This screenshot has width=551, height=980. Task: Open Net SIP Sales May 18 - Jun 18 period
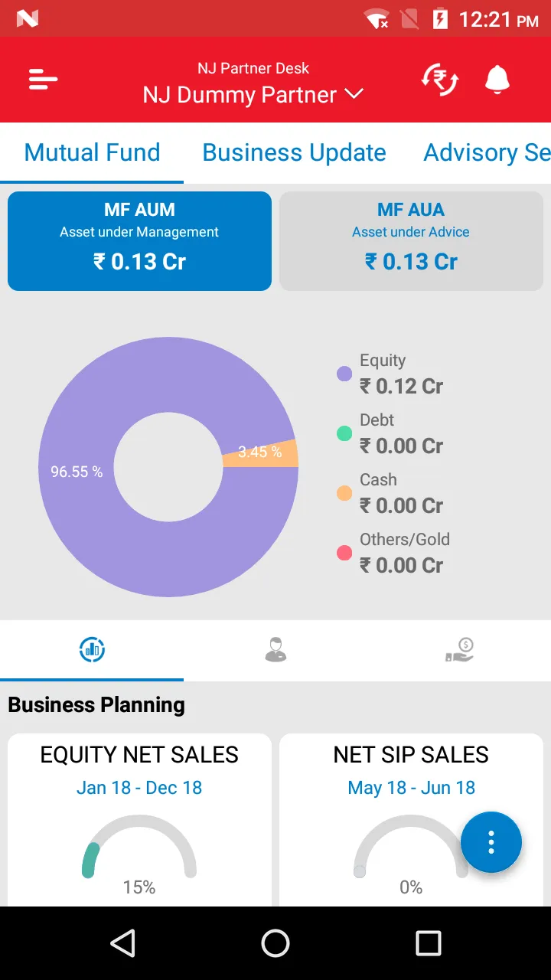click(411, 788)
